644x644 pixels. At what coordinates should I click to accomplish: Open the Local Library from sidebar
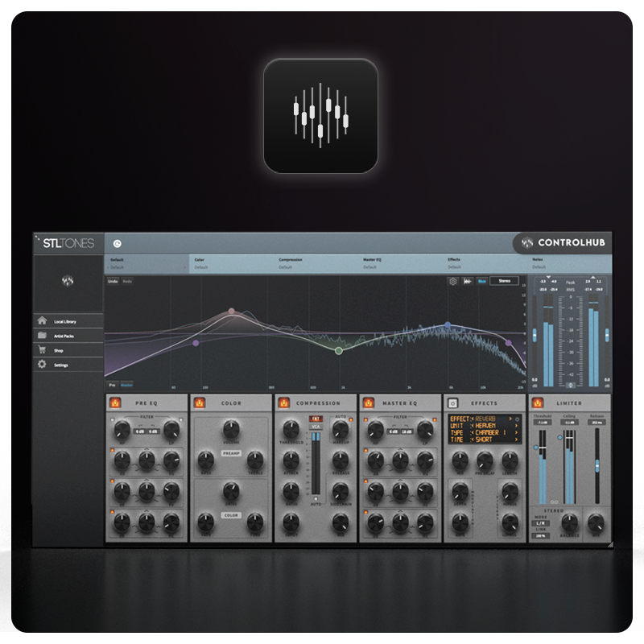tap(64, 321)
